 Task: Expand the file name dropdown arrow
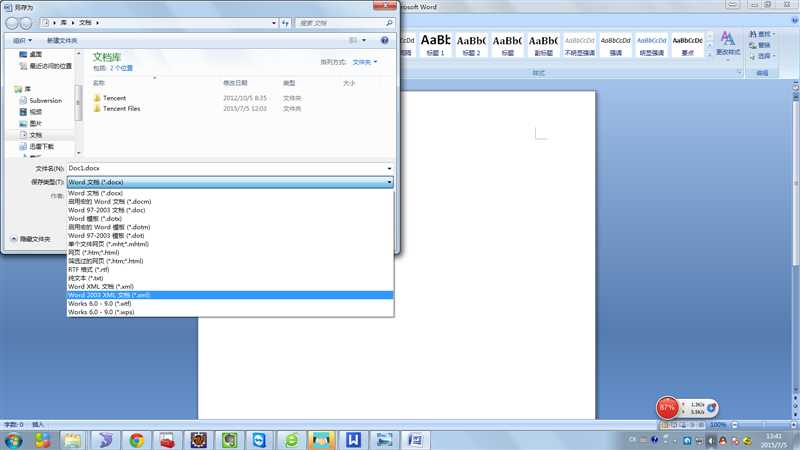(x=389, y=168)
